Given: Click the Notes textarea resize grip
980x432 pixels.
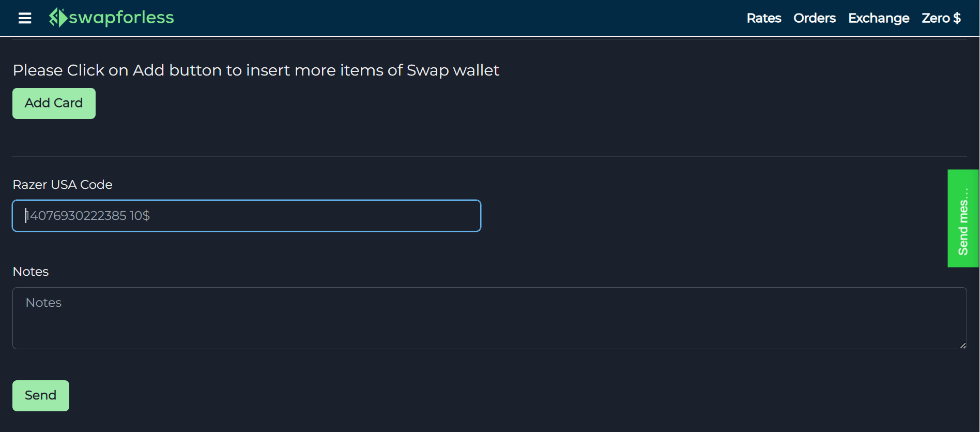Looking at the screenshot, I should coord(962,345).
